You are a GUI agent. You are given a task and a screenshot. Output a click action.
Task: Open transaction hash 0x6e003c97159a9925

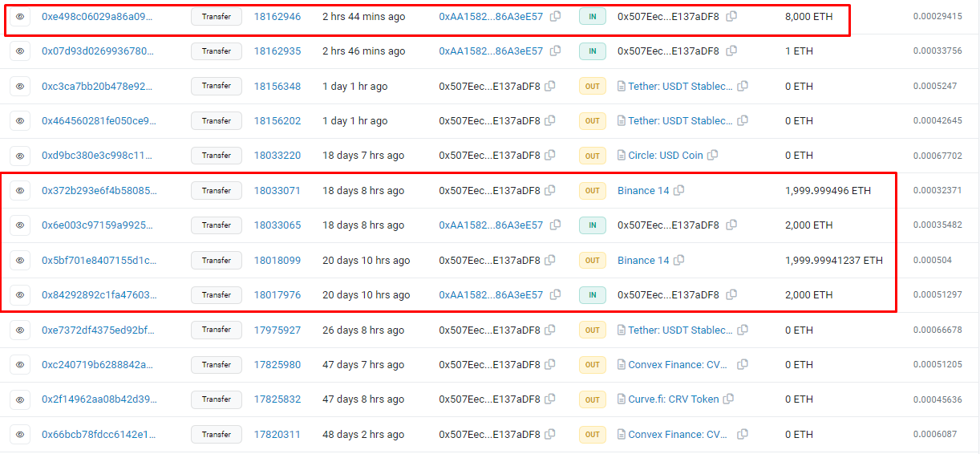click(x=97, y=225)
